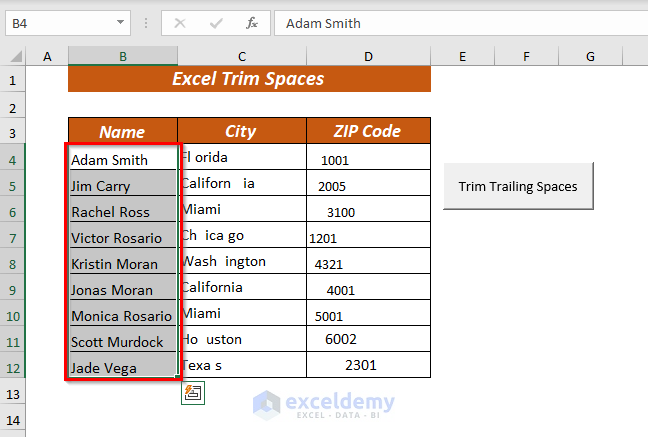
Task: Click the Enter checkmark formula icon
Action: coord(216,23)
